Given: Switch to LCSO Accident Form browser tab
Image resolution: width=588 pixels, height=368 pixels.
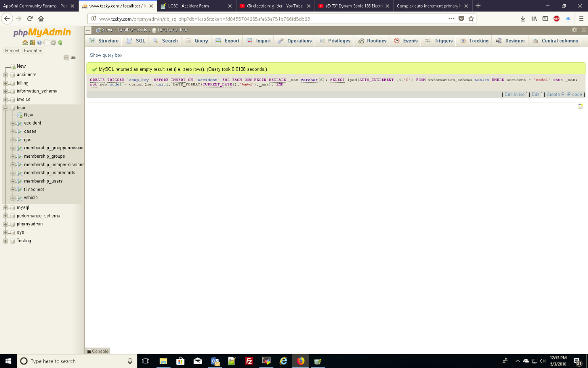Looking at the screenshot, I should click(196, 6).
